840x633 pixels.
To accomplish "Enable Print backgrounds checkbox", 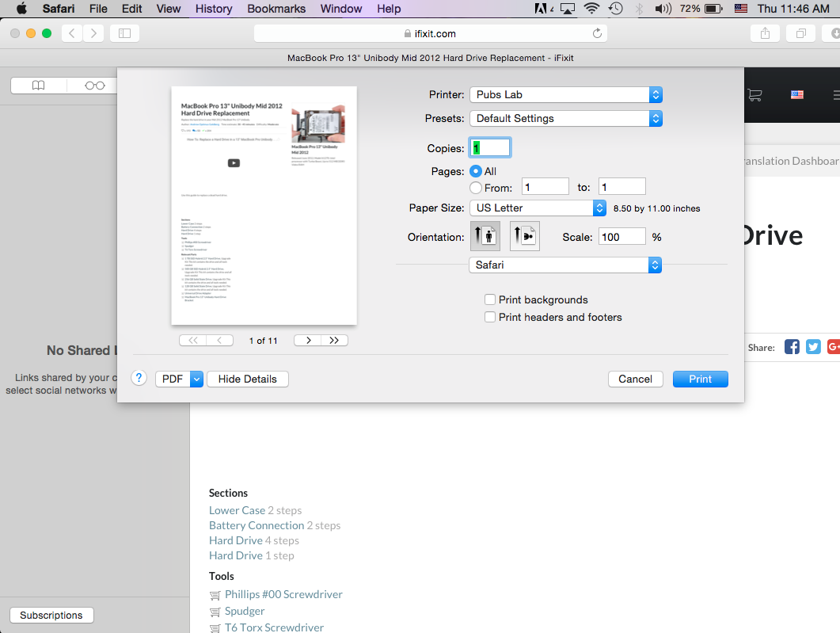I will coord(489,299).
